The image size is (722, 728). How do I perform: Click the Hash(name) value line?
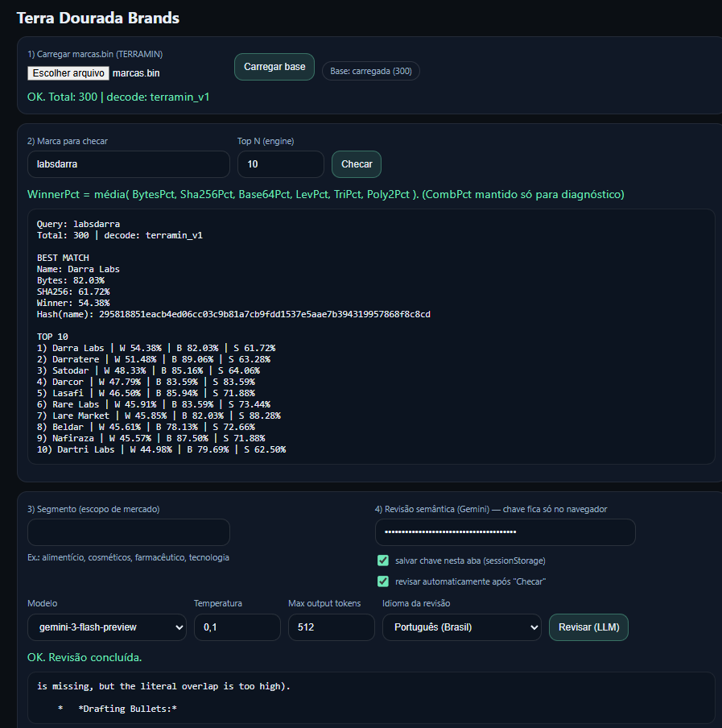[x=233, y=314]
